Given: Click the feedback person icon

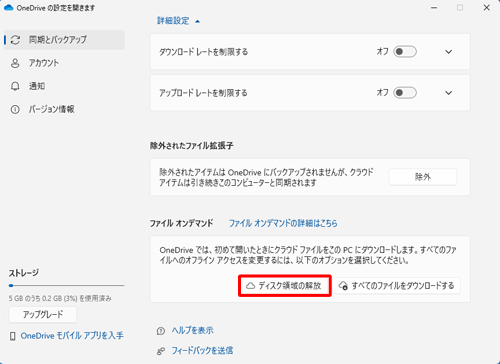Looking at the screenshot, I should [x=161, y=351].
